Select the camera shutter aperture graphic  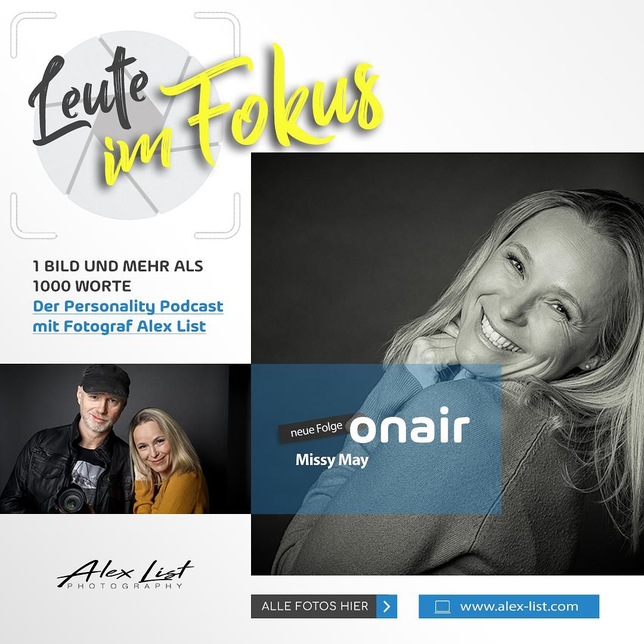[126, 125]
